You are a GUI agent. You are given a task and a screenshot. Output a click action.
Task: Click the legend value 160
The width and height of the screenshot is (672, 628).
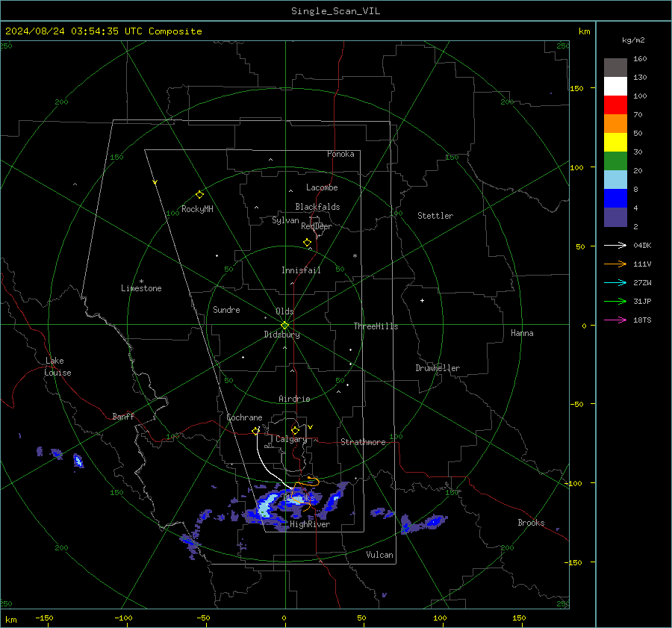pyautogui.click(x=640, y=59)
